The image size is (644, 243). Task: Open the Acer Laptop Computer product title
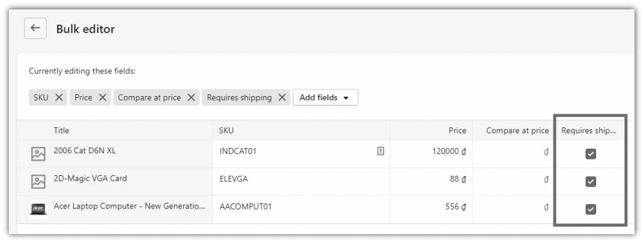point(130,206)
